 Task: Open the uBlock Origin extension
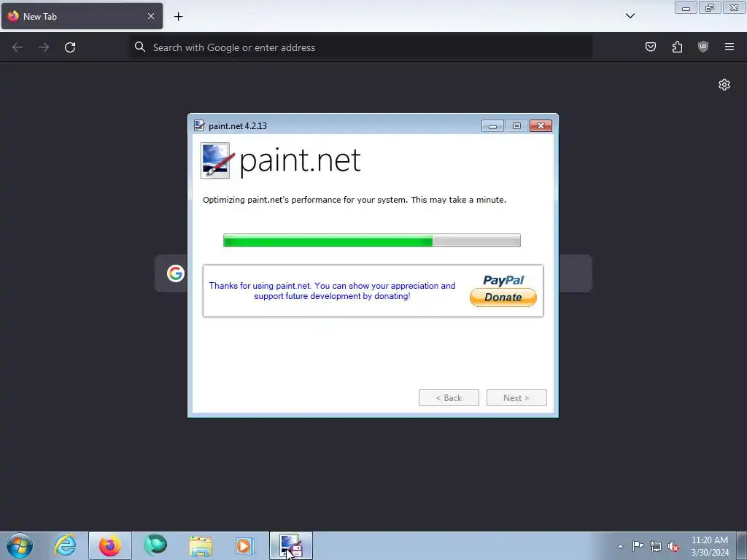point(703,47)
